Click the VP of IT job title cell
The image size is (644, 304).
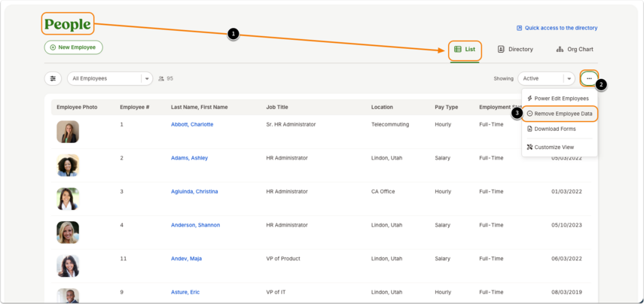pos(276,293)
